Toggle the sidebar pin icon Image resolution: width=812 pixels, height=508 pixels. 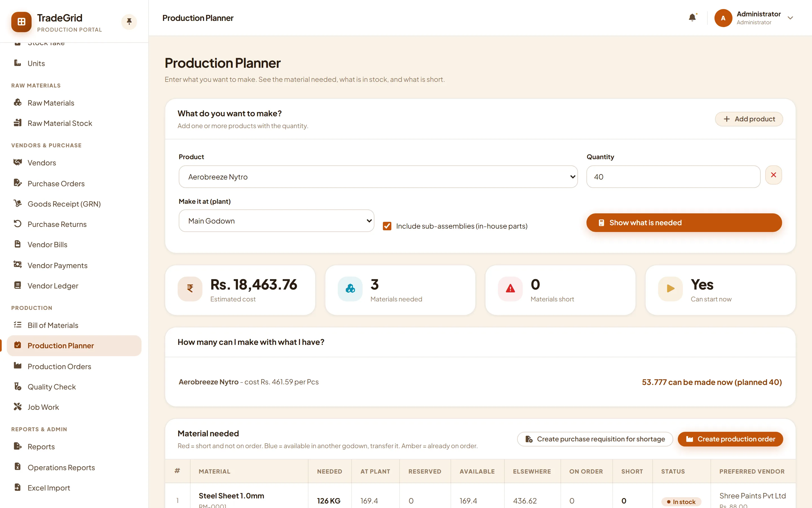tap(129, 22)
